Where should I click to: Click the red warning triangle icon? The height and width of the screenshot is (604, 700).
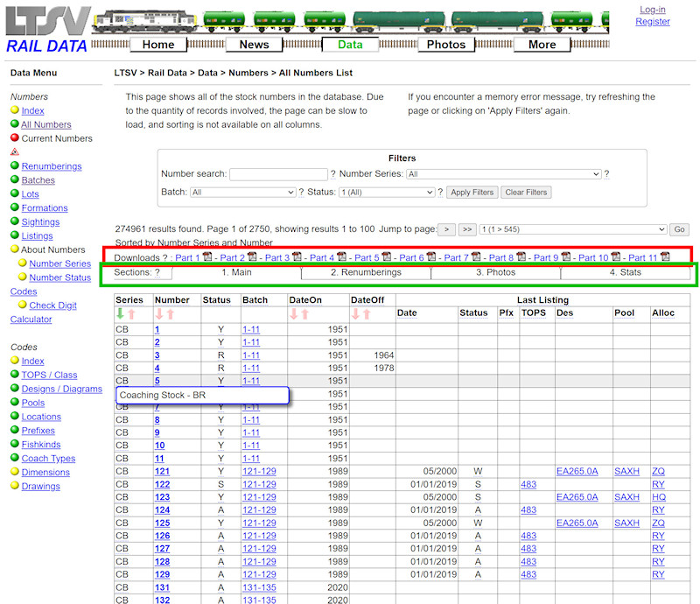pyautogui.click(x=15, y=151)
